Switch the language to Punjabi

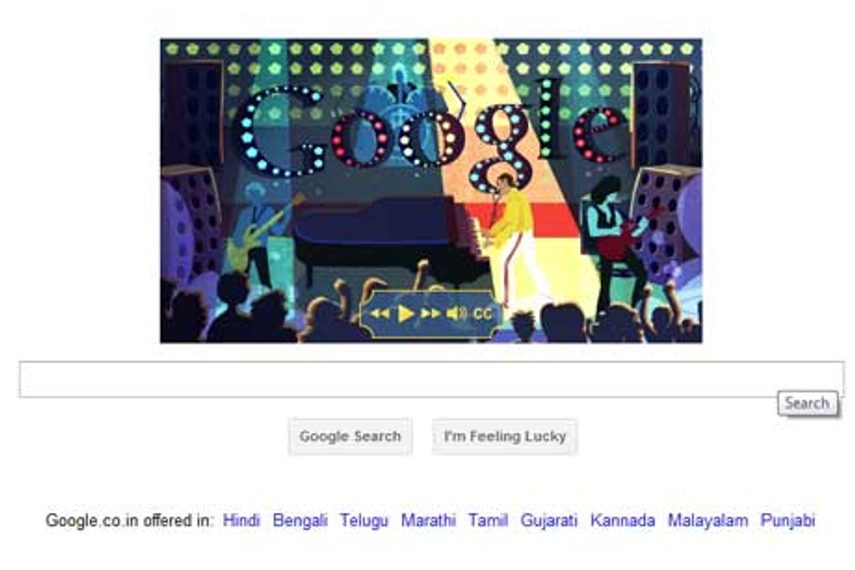(x=788, y=520)
